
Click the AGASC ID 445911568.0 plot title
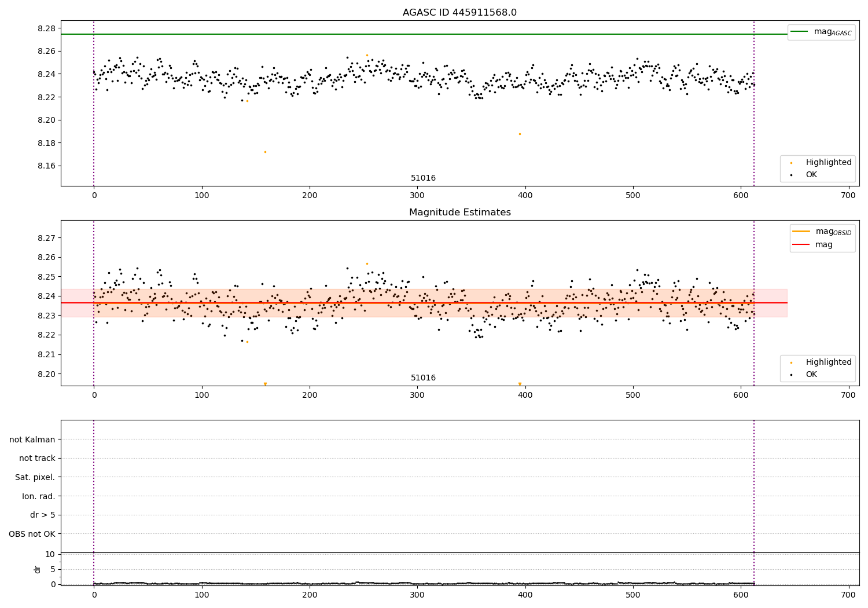[459, 13]
